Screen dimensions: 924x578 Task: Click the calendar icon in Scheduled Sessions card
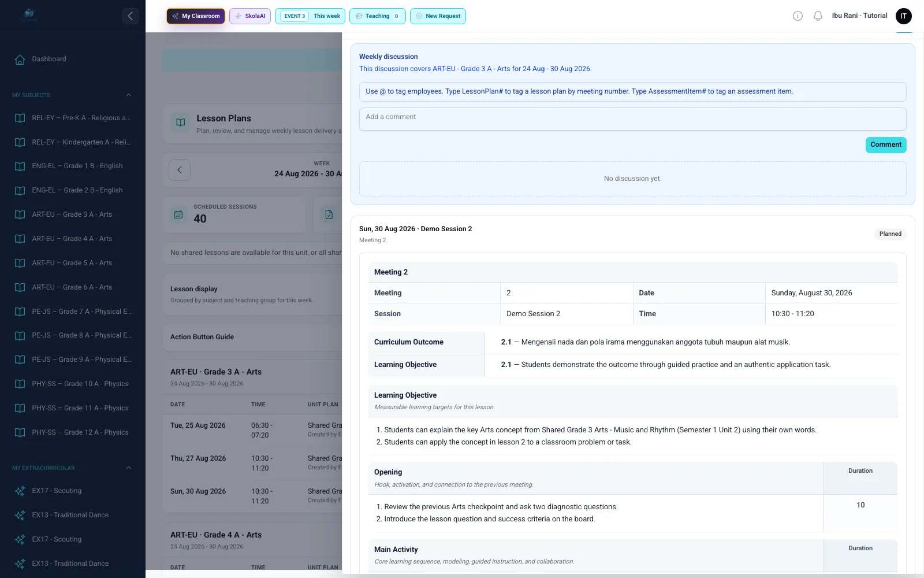pyautogui.click(x=178, y=214)
